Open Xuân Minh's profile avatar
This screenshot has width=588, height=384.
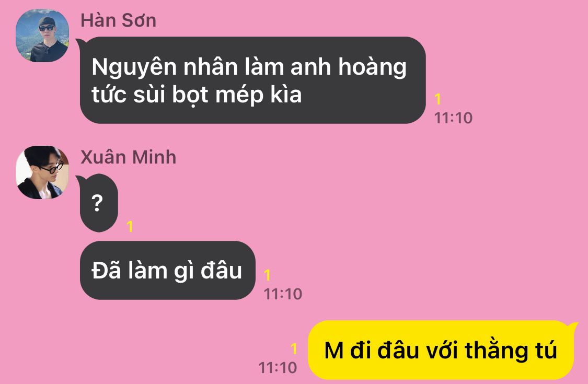click(x=42, y=172)
